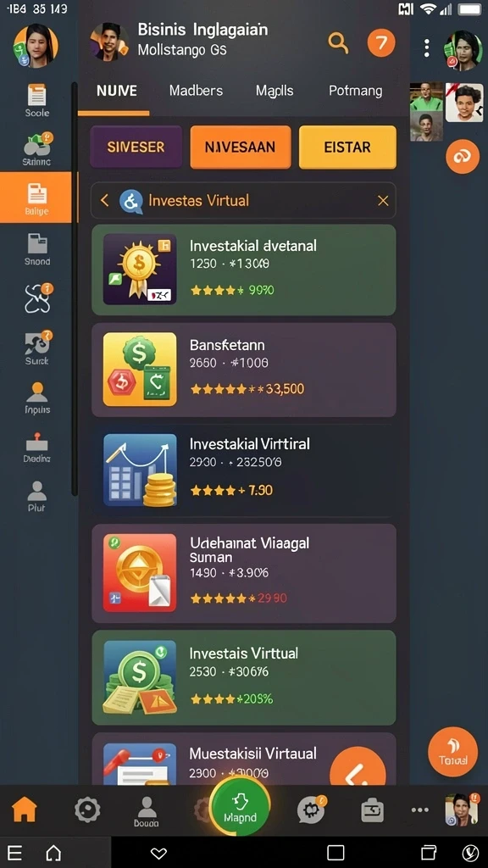Open the briefcase icon in bottom bar
Viewport: 488px width, 868px height.
tap(373, 811)
